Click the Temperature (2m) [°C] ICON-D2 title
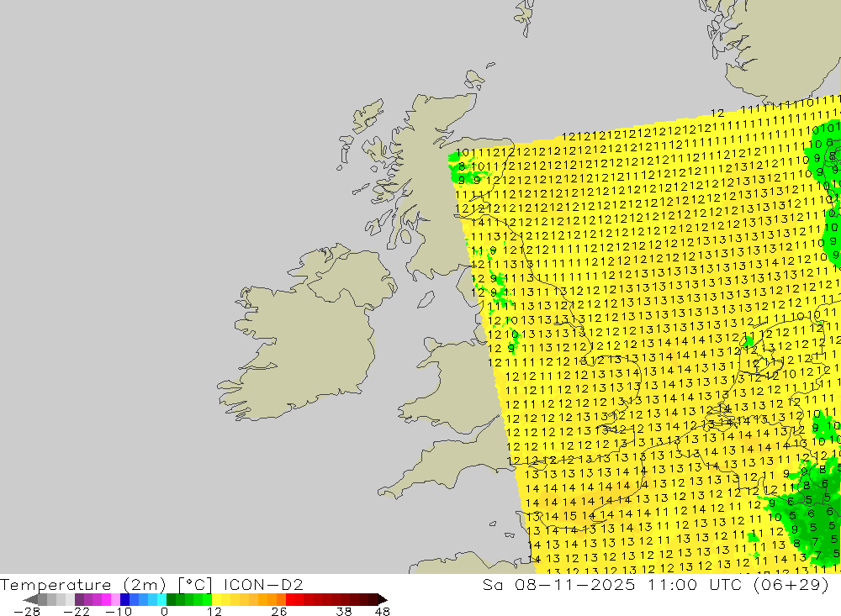Screen dimensions: 841x616 coord(151,584)
